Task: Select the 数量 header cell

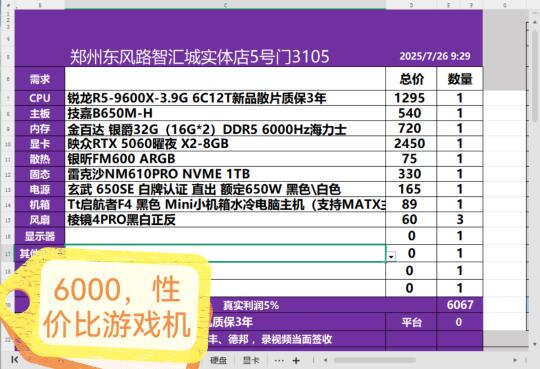Action: [x=459, y=79]
